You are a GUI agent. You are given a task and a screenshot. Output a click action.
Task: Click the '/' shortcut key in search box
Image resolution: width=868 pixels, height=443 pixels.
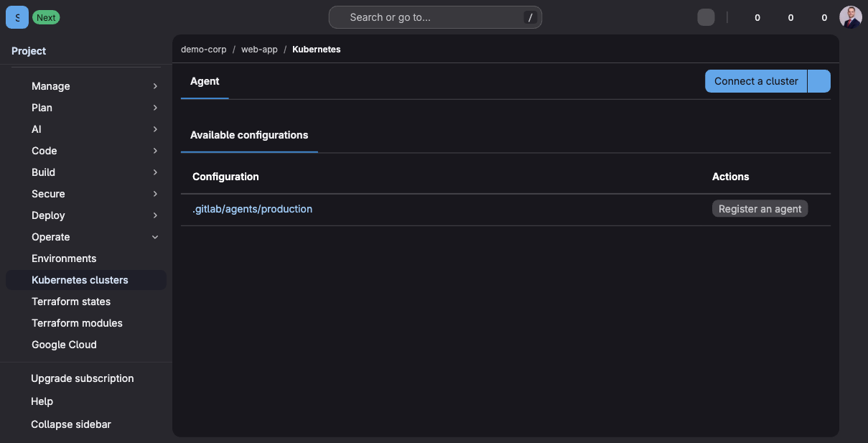[531, 18]
